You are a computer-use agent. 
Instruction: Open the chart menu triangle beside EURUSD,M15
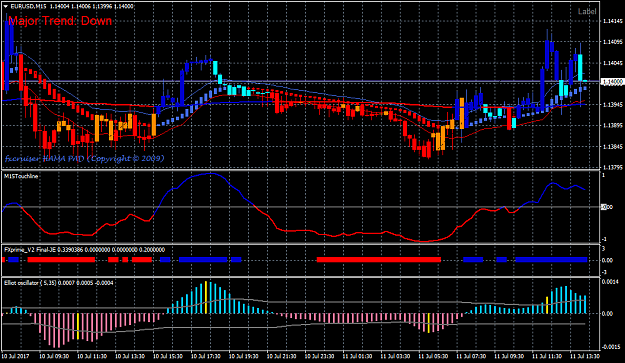pyautogui.click(x=5, y=6)
